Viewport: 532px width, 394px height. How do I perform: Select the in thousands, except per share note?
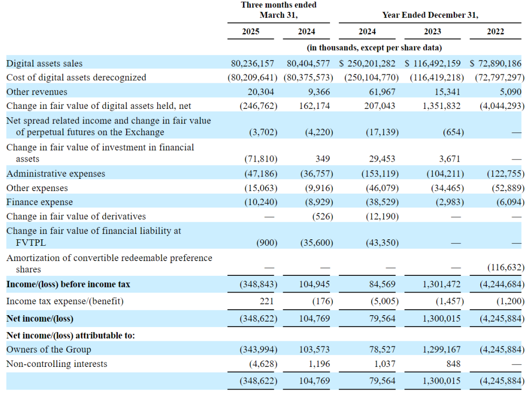pyautogui.click(x=374, y=48)
